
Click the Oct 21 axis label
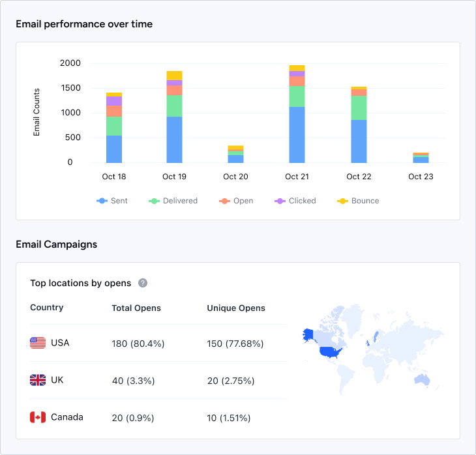[297, 177]
